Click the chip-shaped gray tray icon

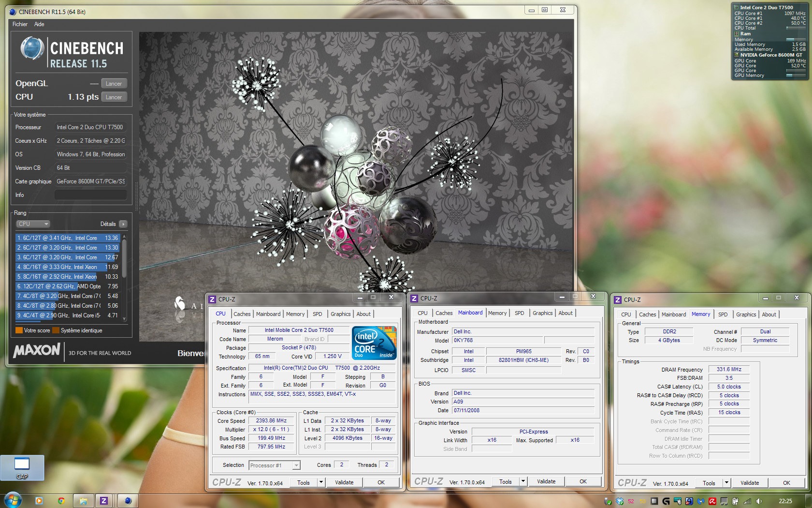654,501
